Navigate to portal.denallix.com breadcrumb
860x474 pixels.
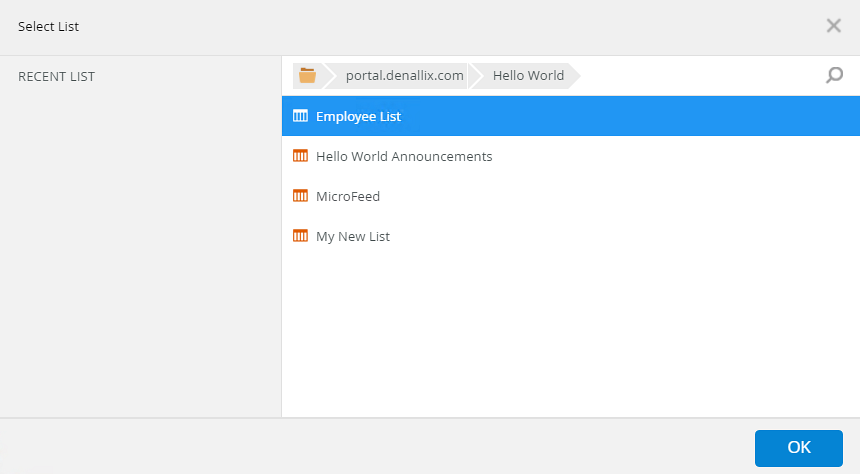[404, 76]
